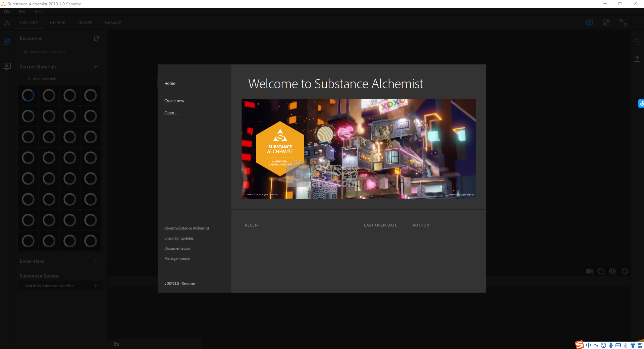Open Sogou toolbox grid icon
This screenshot has height=349, width=644.
click(640, 345)
